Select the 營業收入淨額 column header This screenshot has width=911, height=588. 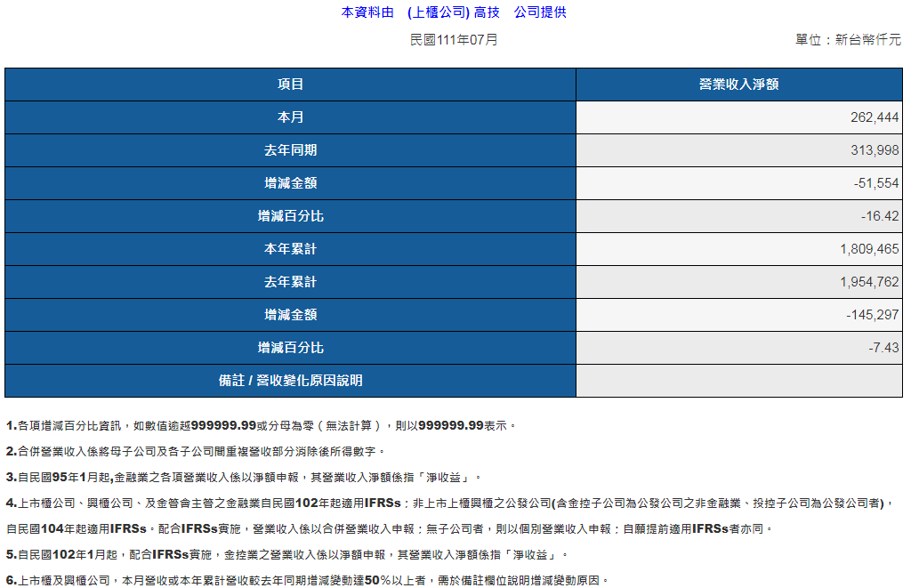738,85
